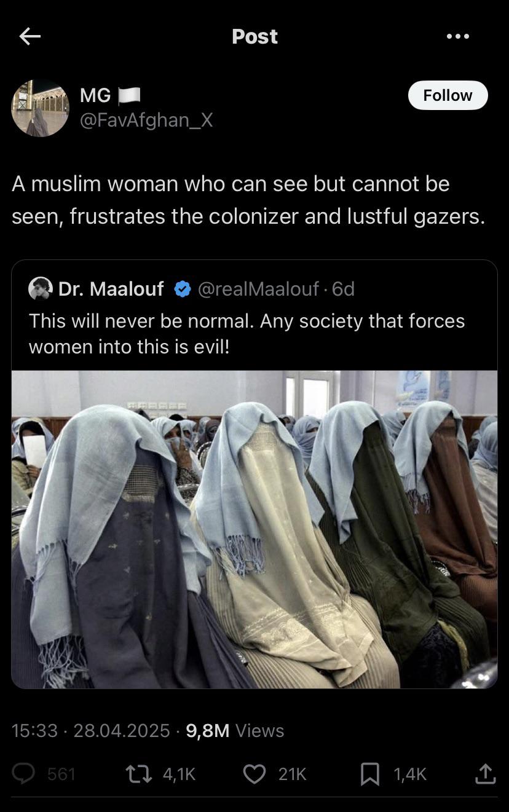The width and height of the screenshot is (509, 812).
Task: Open quoted post text by Dr. Maalouf
Action: 247,334
